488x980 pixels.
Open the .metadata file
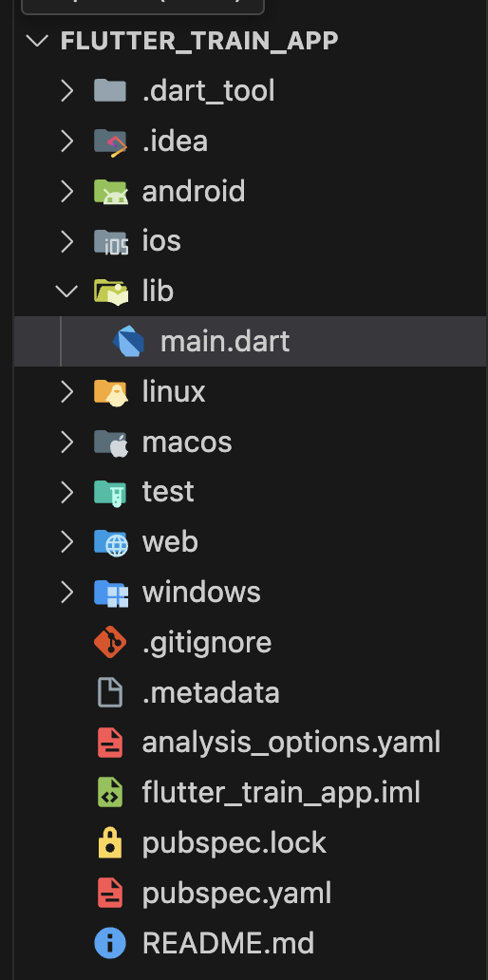pos(211,692)
